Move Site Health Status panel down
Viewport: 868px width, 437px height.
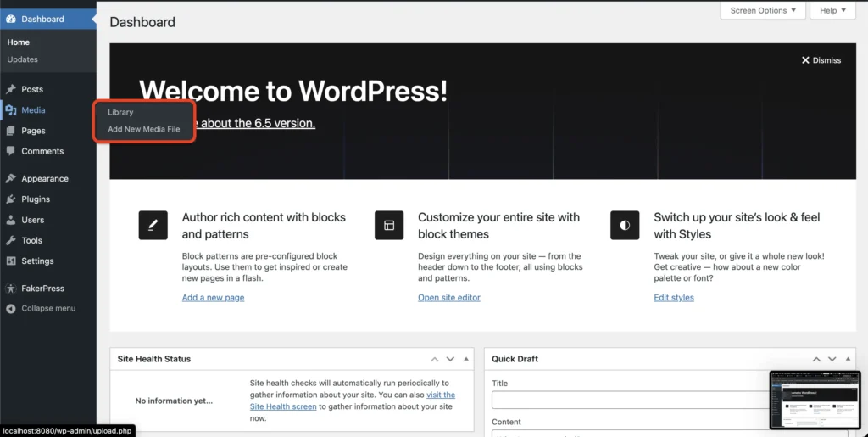click(450, 359)
